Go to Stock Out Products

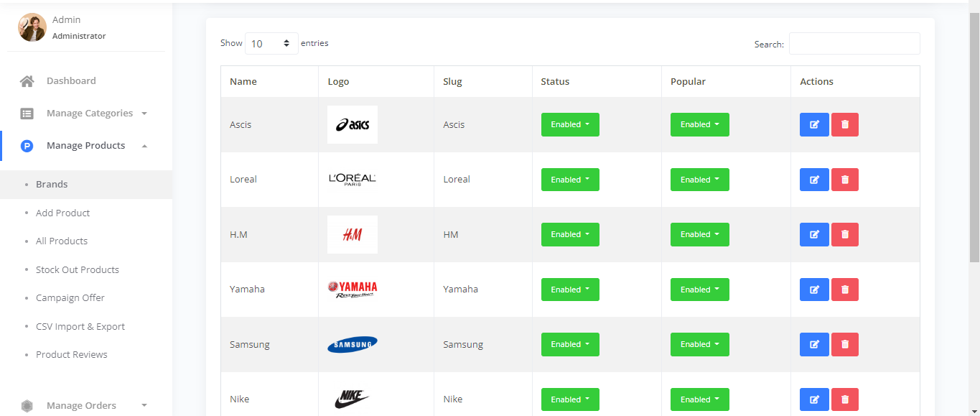[x=78, y=270]
